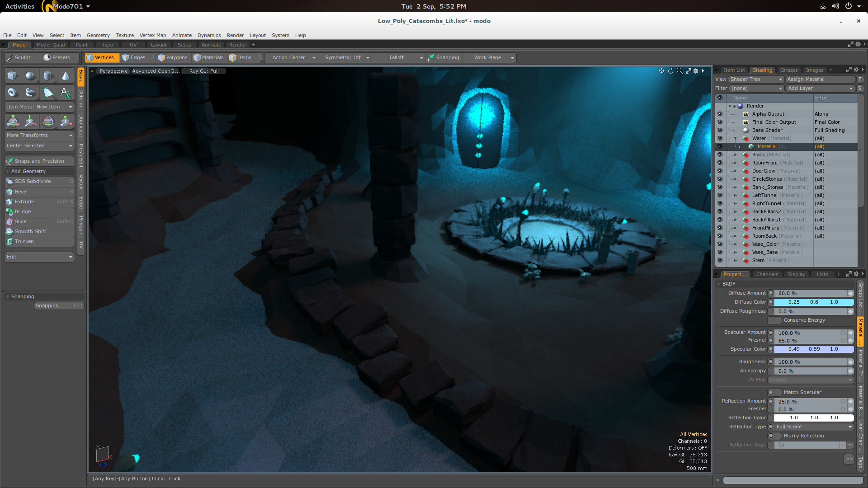The height and width of the screenshot is (488, 868).
Task: Open the Vertex Map menu
Action: point(152,35)
